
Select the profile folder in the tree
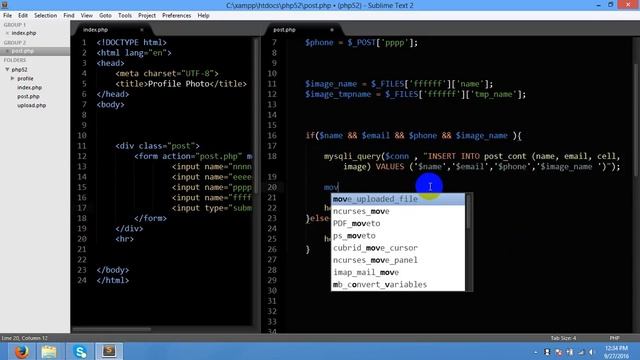[x=25, y=78]
